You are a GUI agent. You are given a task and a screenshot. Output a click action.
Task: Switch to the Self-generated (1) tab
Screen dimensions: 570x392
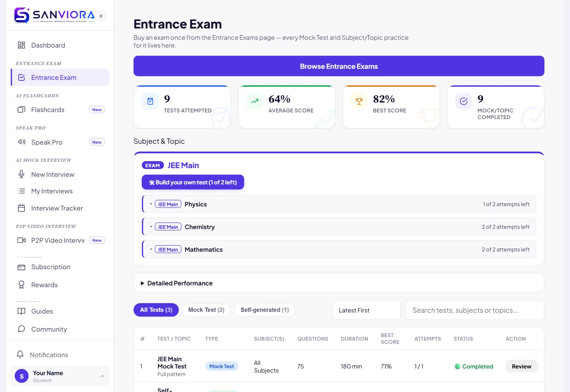(265, 310)
